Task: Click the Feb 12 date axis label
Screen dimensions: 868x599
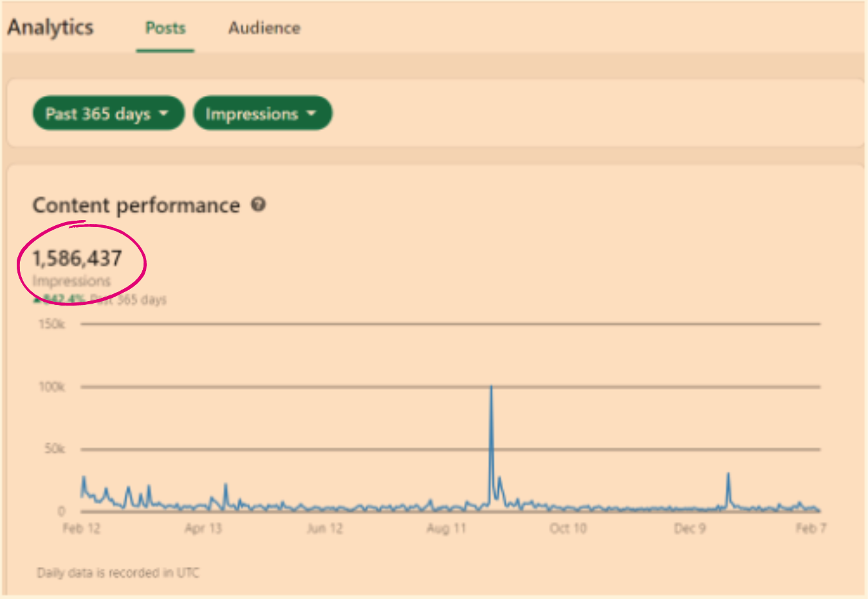Action: click(x=81, y=528)
